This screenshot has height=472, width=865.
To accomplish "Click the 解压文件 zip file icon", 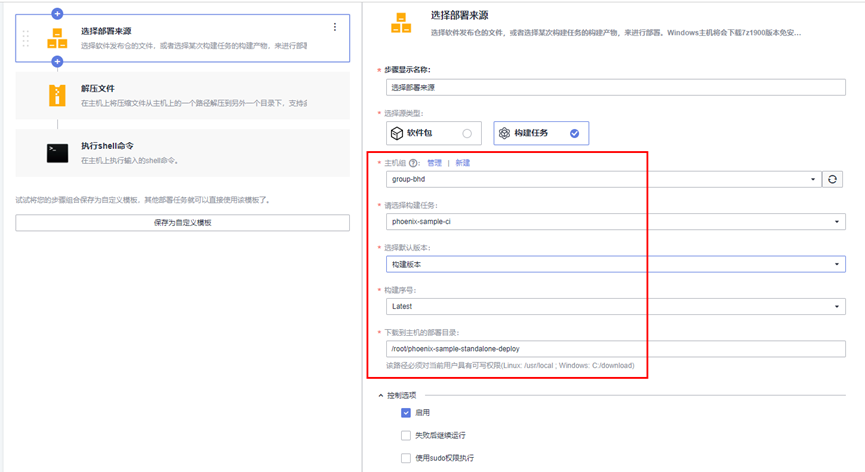I will 57,95.
